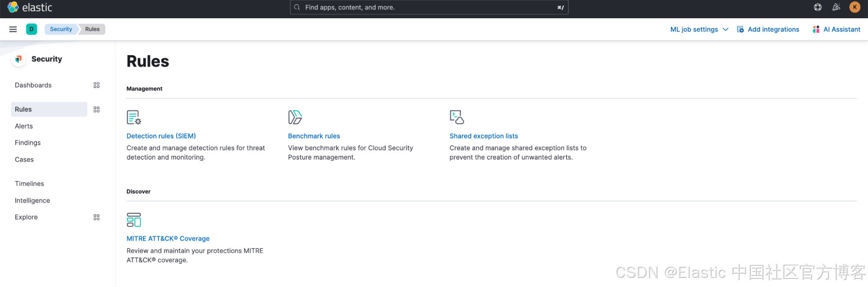Click the text 'Review and maintain your protections'
Image resolution: width=868 pixels, height=287 pixels.
184,251
